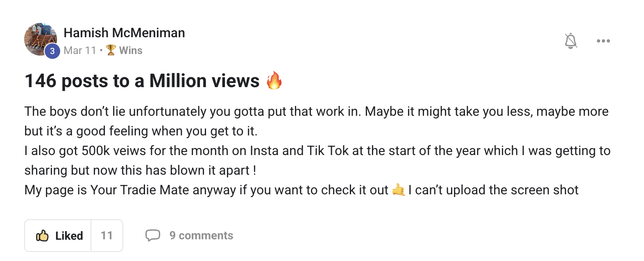The width and height of the screenshot is (644, 261).
Task: Click the paragraph starting The boys don't lie
Action: [317, 121]
